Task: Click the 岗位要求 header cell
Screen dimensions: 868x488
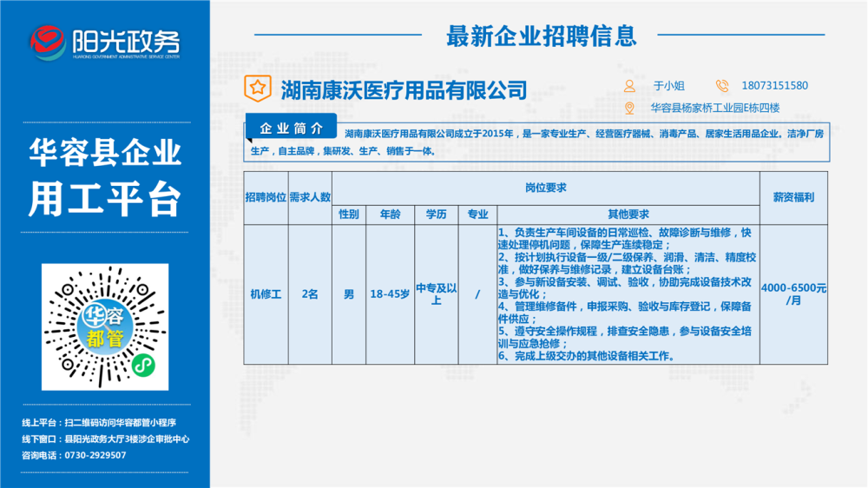Action: coord(546,188)
